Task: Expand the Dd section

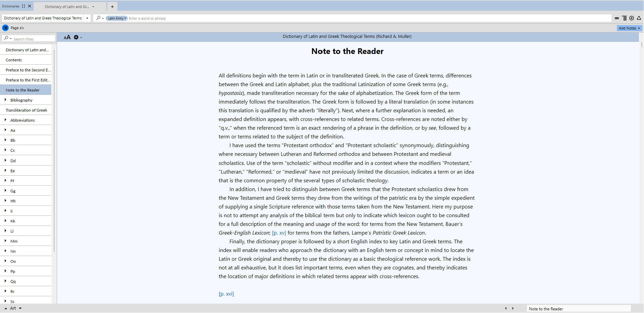Action: click(5, 161)
